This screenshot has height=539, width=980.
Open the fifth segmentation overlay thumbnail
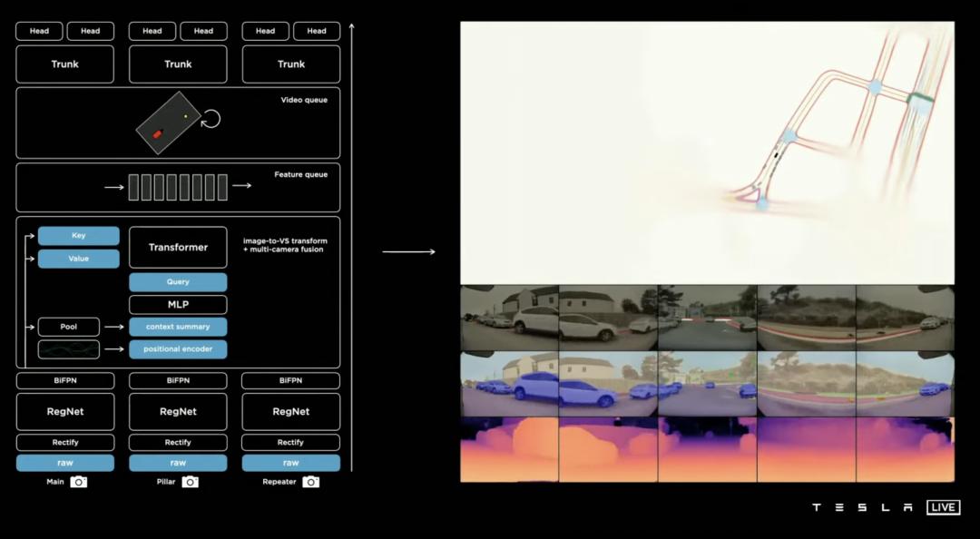(x=906, y=384)
